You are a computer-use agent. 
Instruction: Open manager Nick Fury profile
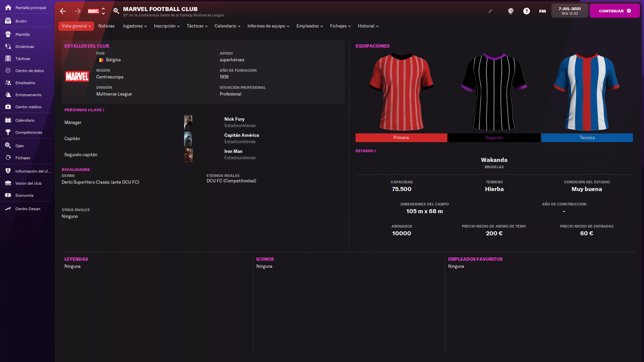(234, 119)
